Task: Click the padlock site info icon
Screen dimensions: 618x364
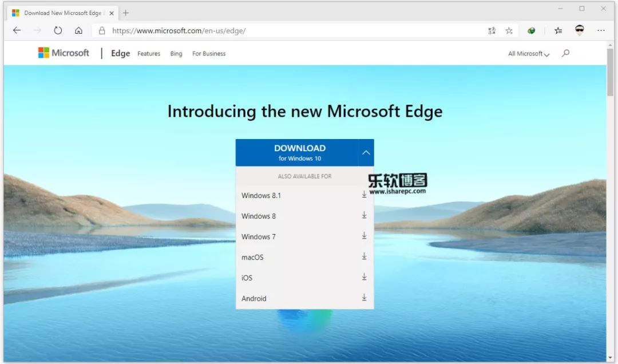Action: point(102,30)
